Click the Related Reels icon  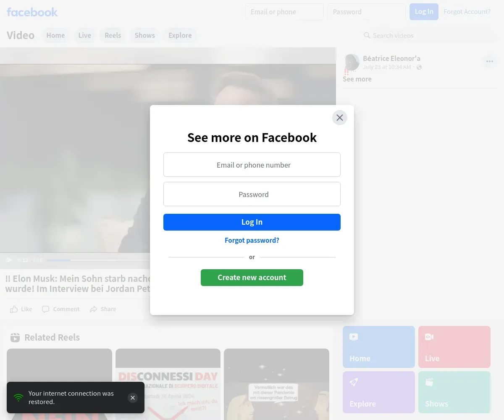pyautogui.click(x=15, y=337)
